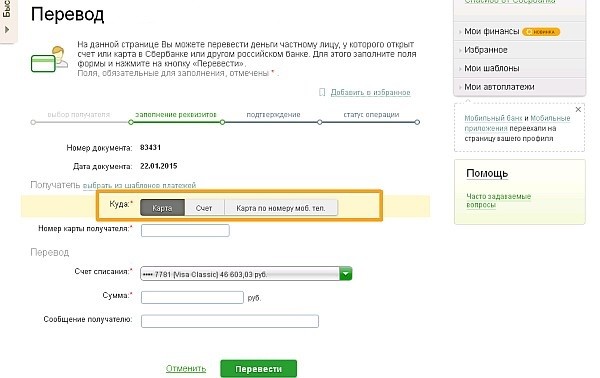Click Добавить в избранное link
600x378 pixels.
(x=370, y=93)
